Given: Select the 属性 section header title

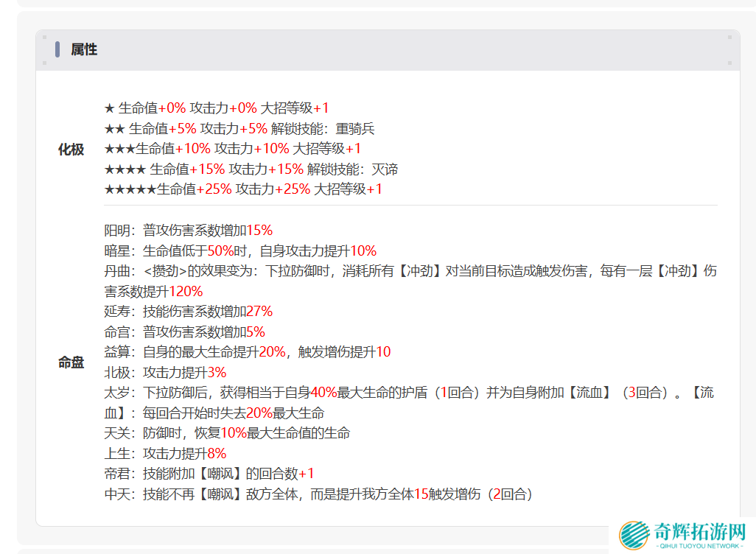Looking at the screenshot, I should 84,50.
